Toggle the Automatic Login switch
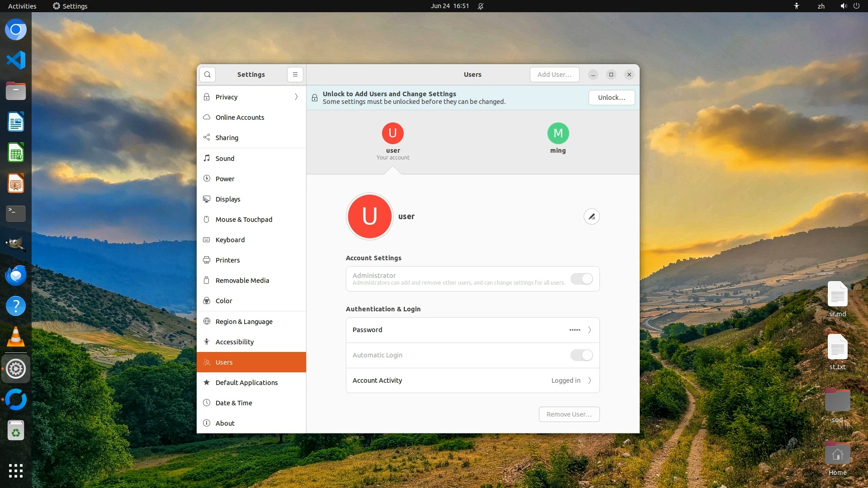The height and width of the screenshot is (488, 868). coord(581,355)
